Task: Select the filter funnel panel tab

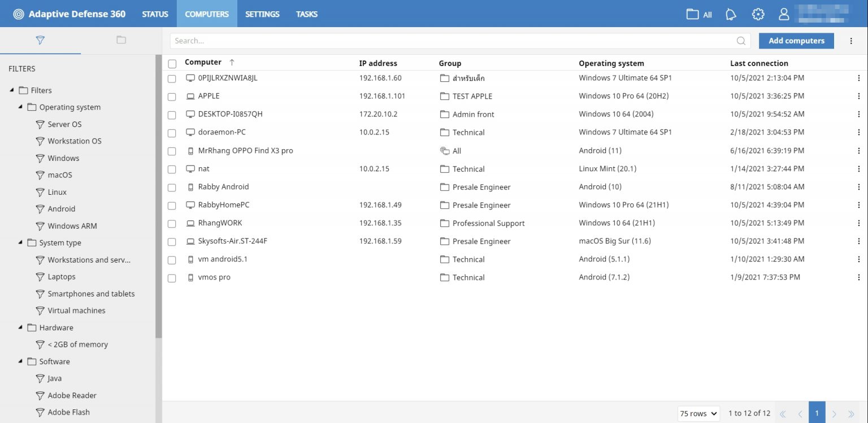Action: 40,40
